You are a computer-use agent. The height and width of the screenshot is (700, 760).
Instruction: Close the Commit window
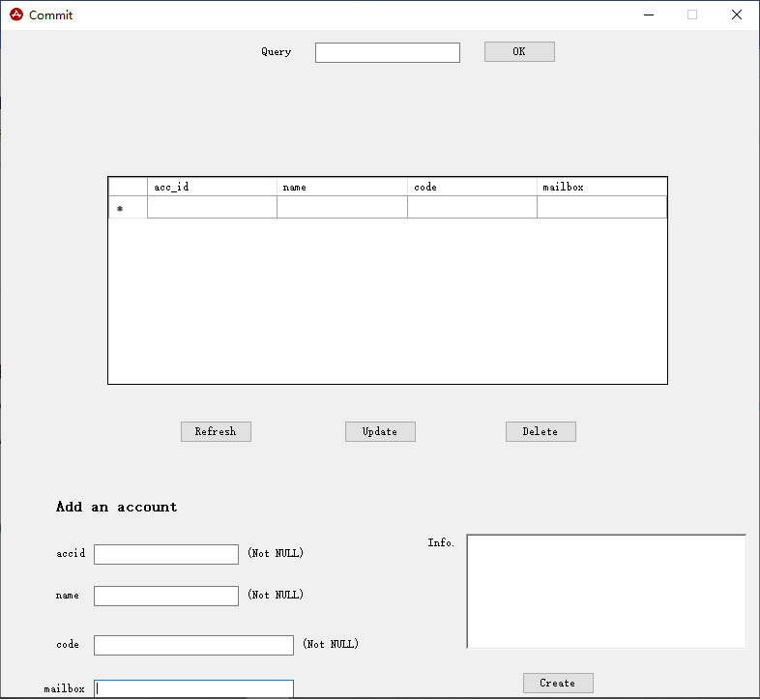tap(736, 15)
